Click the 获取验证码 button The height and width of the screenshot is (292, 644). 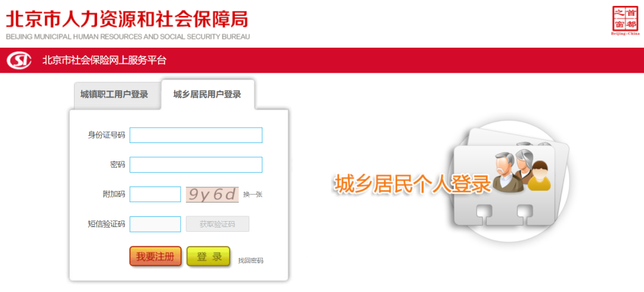point(217,224)
